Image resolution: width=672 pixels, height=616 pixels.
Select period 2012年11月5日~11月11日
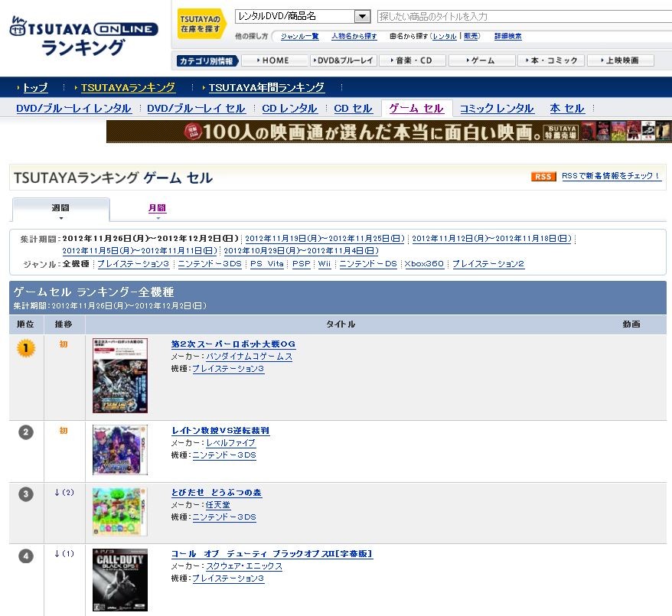click(140, 250)
